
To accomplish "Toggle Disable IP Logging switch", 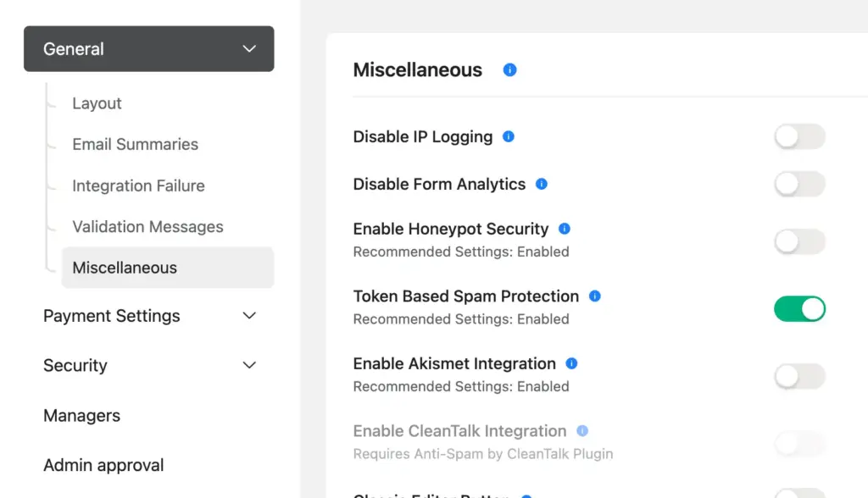I will pos(799,137).
